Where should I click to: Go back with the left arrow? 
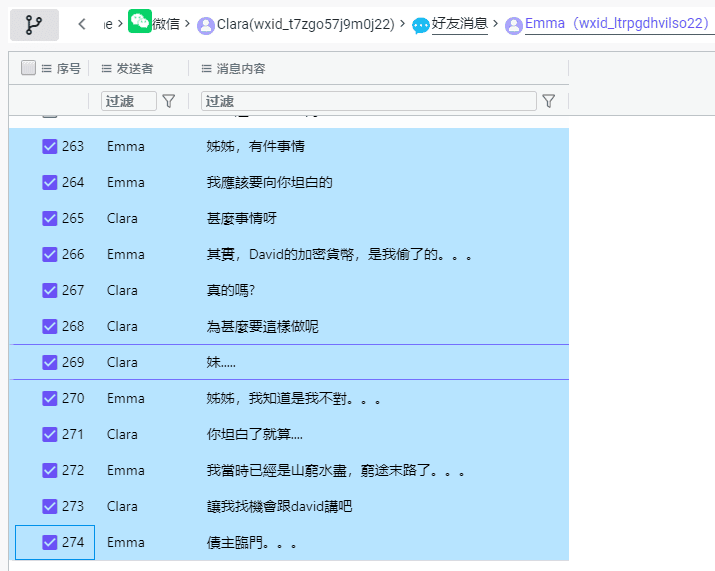(82, 24)
